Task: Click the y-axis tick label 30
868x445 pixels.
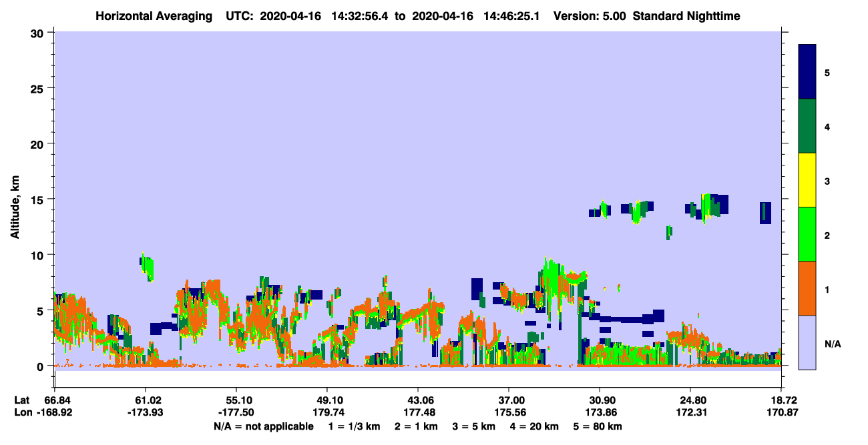Action: (x=37, y=32)
